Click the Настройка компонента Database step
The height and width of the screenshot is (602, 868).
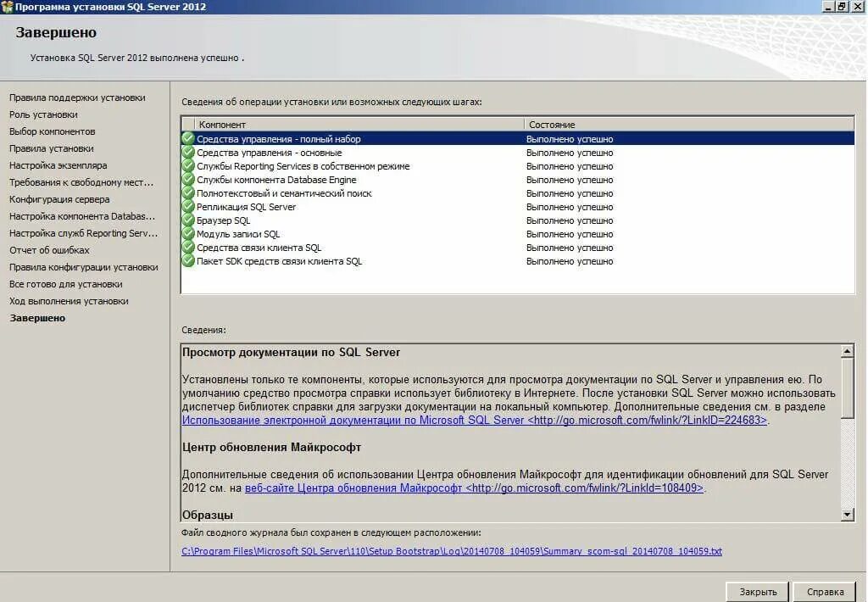point(82,216)
